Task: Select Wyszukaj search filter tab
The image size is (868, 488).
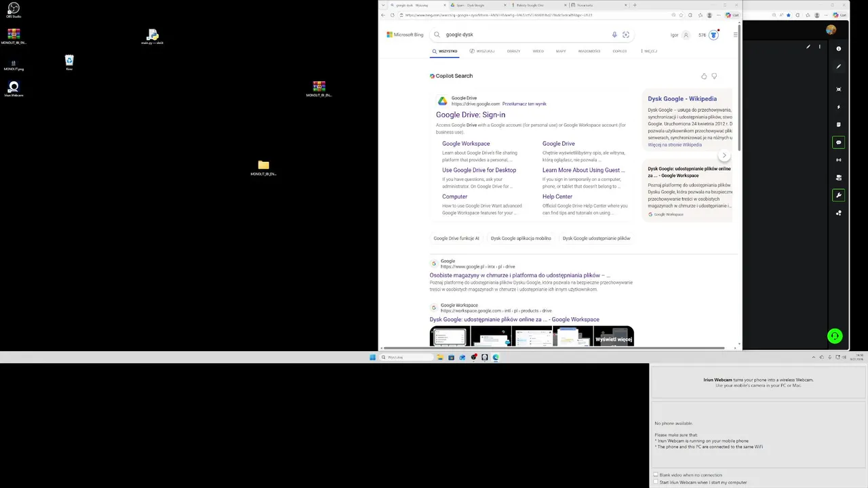Action: coord(482,51)
